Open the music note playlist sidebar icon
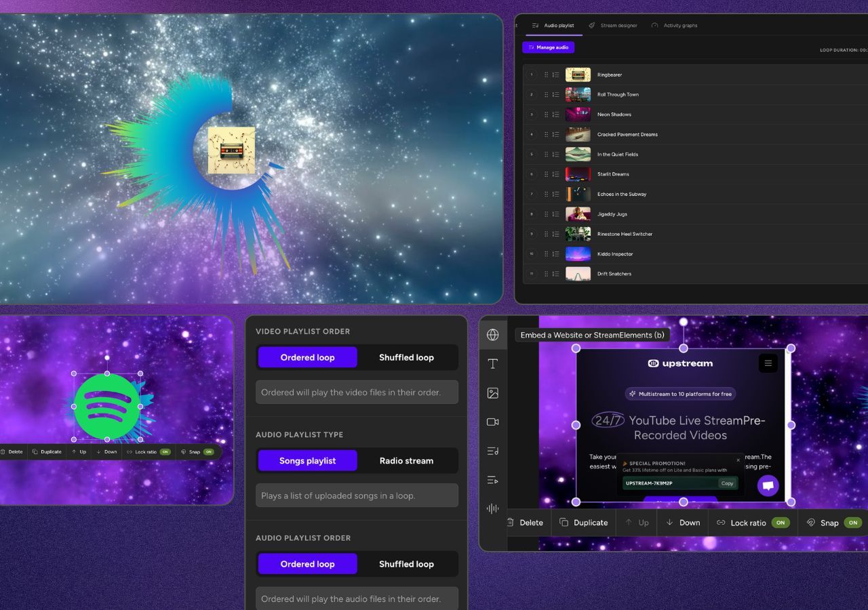 coord(493,451)
